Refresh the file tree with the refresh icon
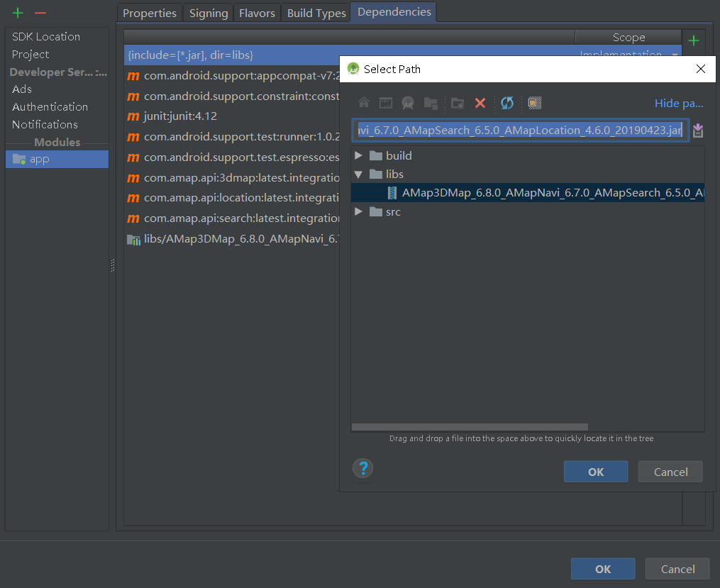Viewport: 720px width, 588px height. pos(506,103)
